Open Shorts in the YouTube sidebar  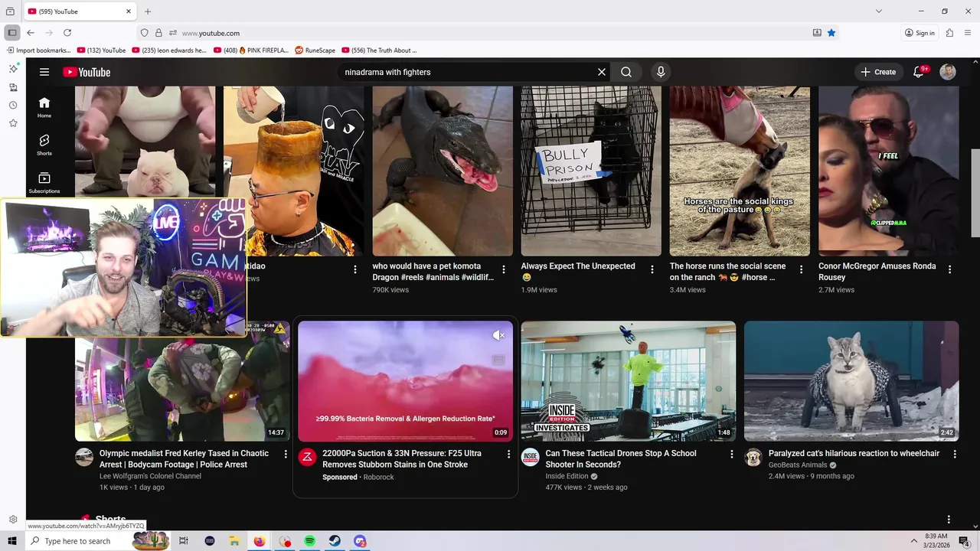[x=44, y=145]
